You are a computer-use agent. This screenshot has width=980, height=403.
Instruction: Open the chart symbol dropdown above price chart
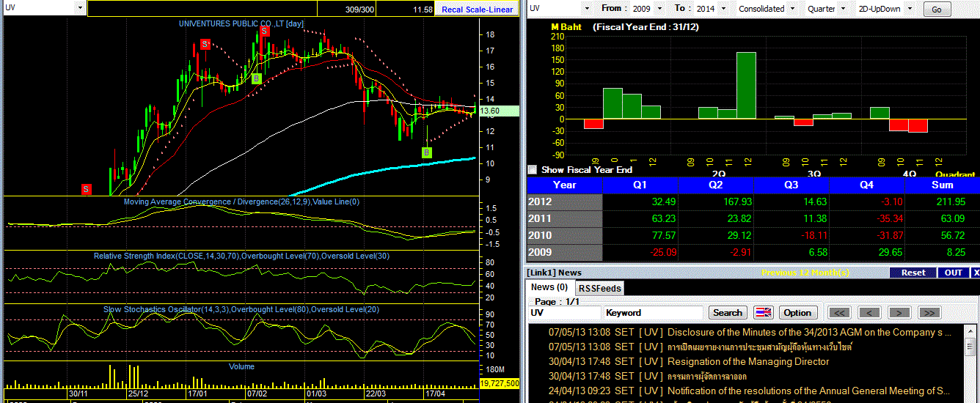(x=79, y=7)
